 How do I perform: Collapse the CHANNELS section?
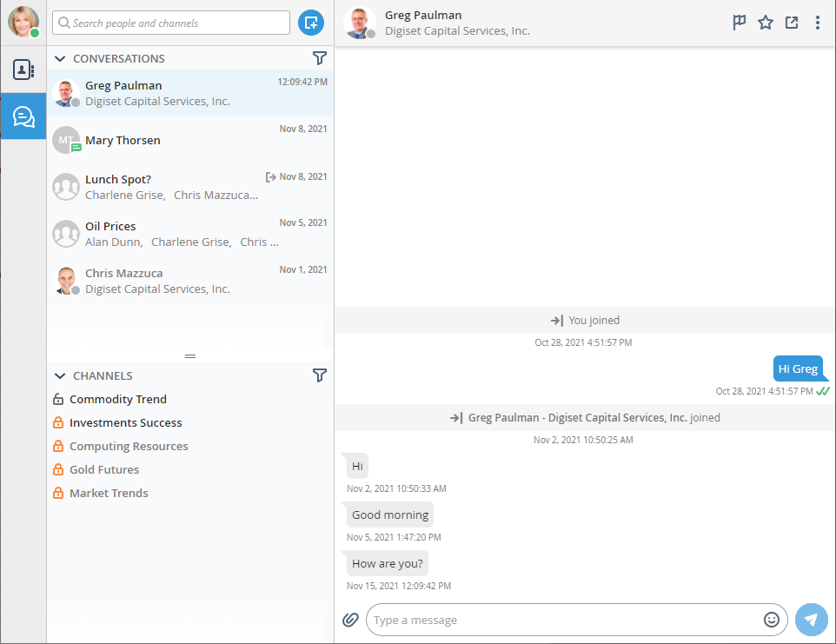coord(59,375)
